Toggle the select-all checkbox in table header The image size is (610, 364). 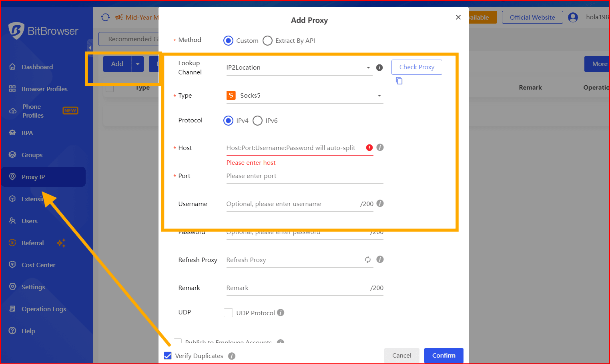110,88
